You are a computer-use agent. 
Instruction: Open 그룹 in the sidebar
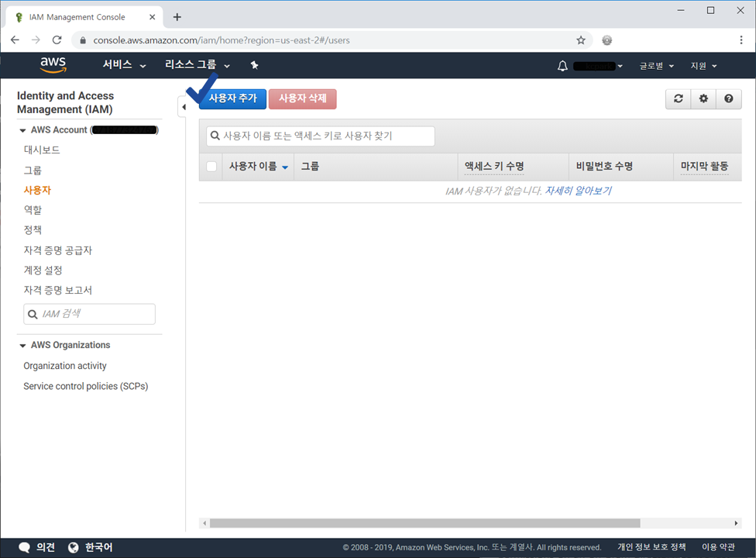coord(33,170)
